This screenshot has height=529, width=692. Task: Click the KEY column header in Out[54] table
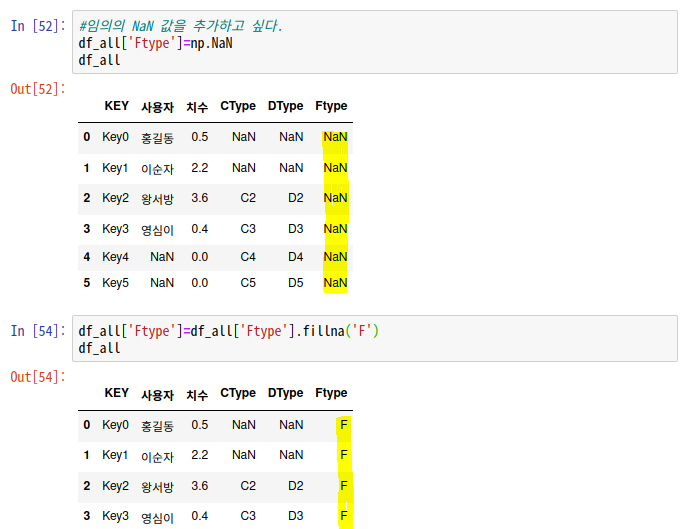pos(117,393)
